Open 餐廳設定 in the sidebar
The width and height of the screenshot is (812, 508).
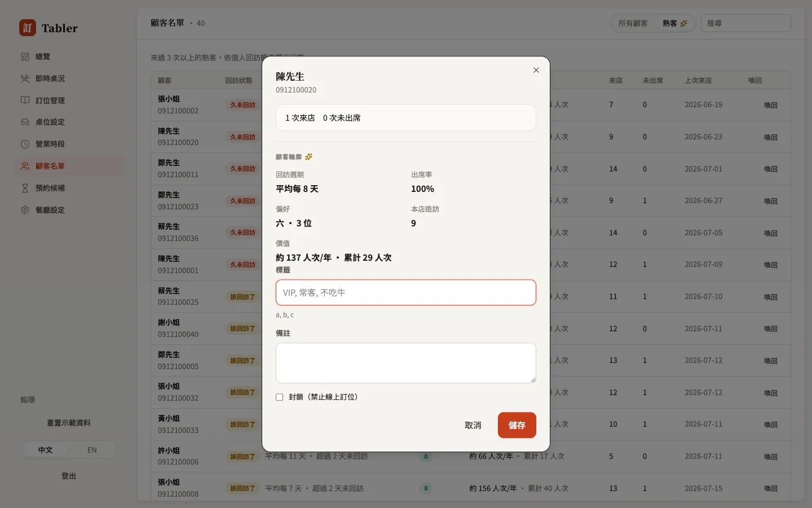[69, 210]
